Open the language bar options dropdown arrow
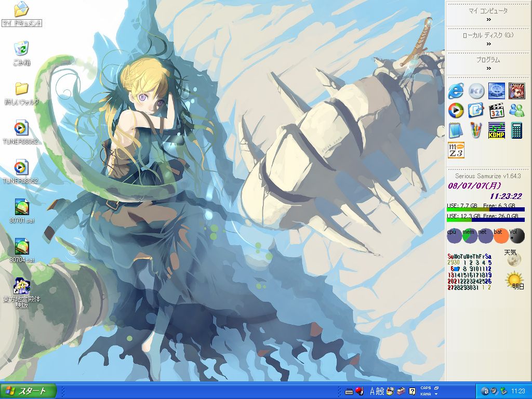 [x=436, y=394]
